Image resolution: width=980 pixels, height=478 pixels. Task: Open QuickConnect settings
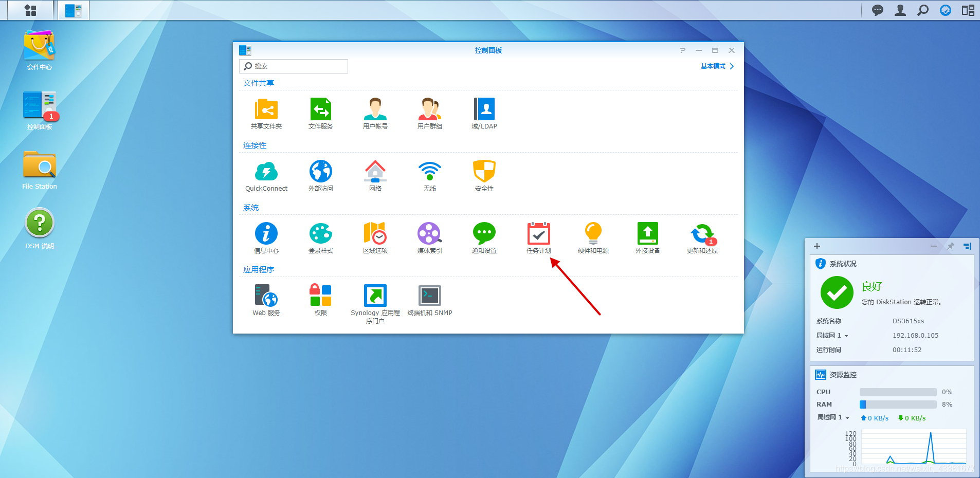[266, 172]
